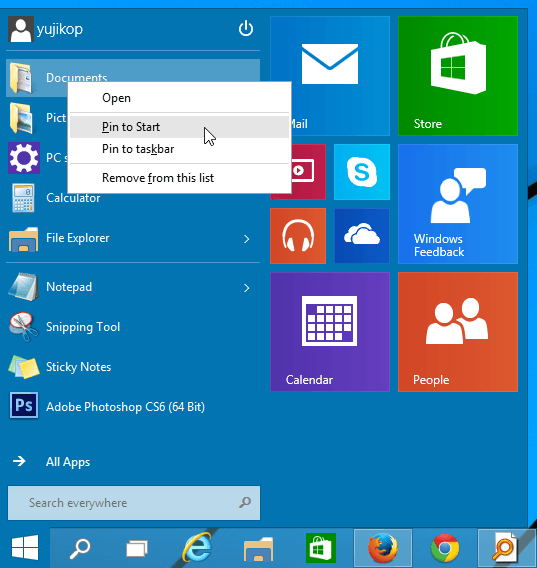Open File Explorer from the taskbar

[x=258, y=549]
